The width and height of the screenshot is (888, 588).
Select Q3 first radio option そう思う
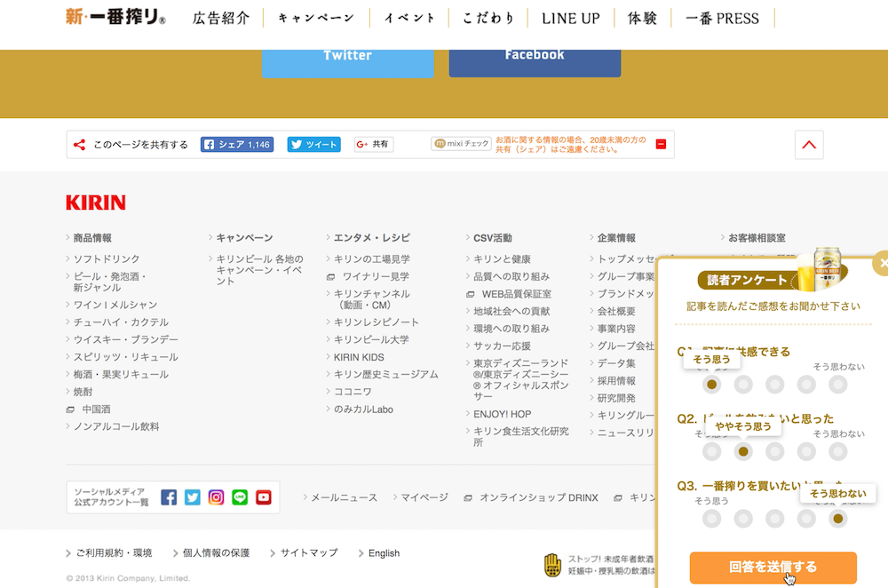pos(712,519)
